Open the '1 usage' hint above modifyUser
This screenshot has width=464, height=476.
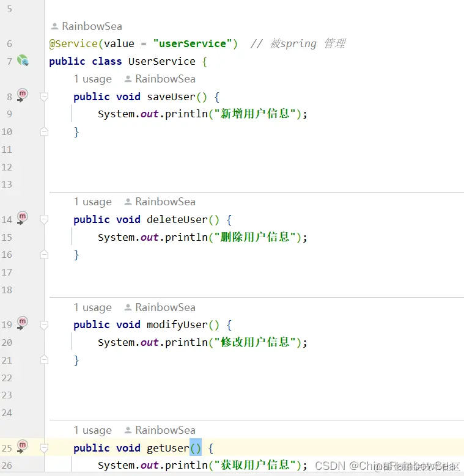pyautogui.click(x=93, y=307)
